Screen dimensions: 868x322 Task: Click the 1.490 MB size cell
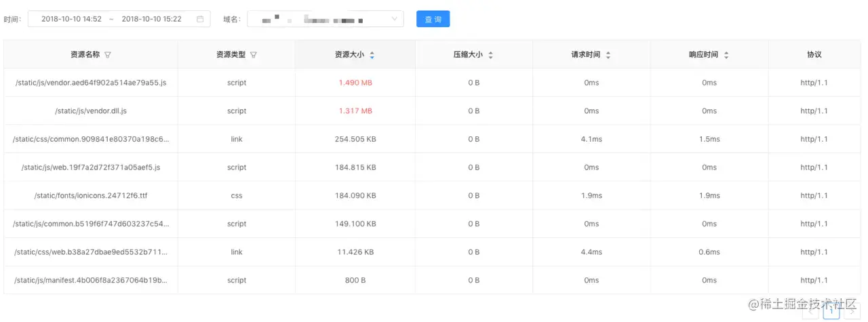click(355, 83)
